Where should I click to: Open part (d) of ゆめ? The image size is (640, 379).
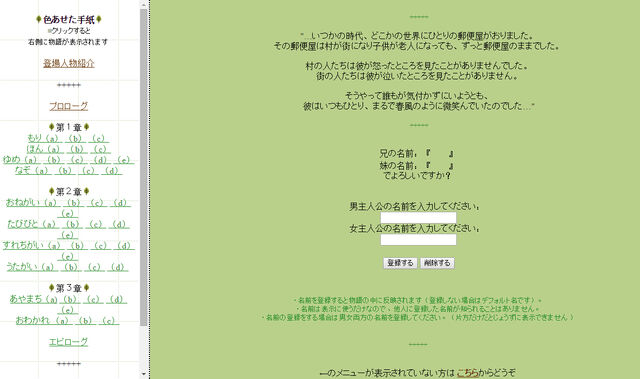click(x=100, y=160)
